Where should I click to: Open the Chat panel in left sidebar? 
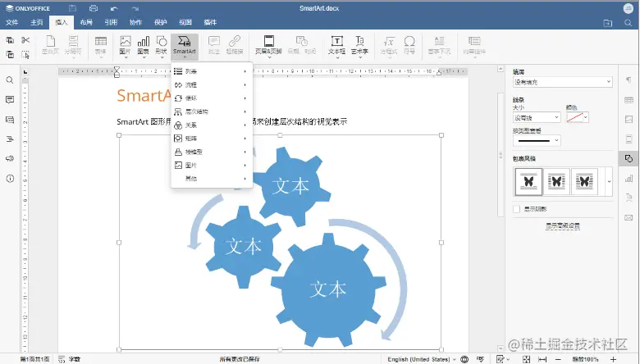click(10, 120)
